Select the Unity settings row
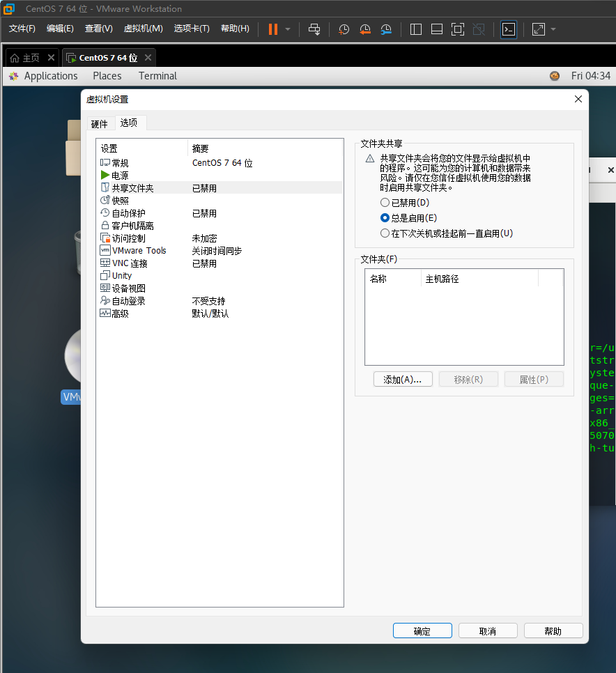616x673 pixels. 220,276
